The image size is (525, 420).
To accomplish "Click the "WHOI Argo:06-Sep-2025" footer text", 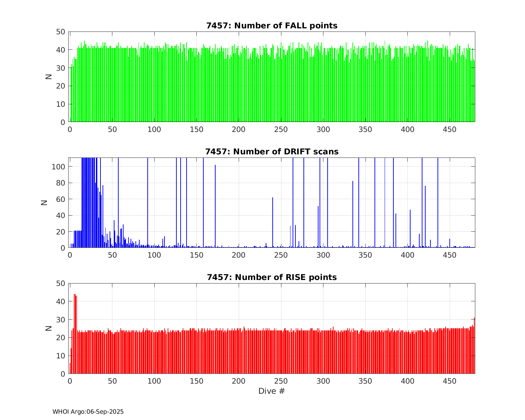I will click(88, 412).
